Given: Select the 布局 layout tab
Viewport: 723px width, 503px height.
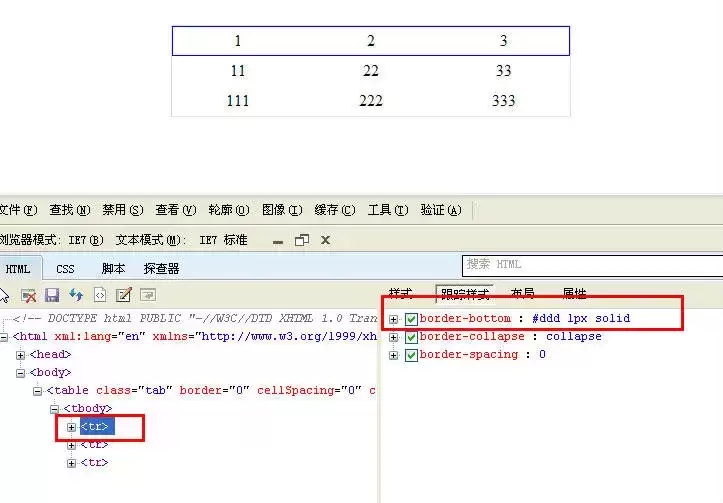Looking at the screenshot, I should coord(522,293).
